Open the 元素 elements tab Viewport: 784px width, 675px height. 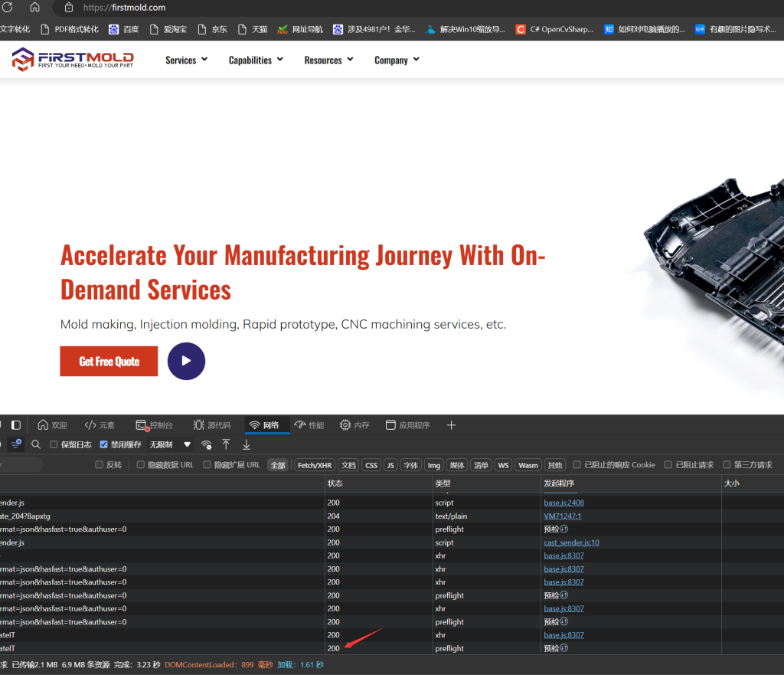100,425
